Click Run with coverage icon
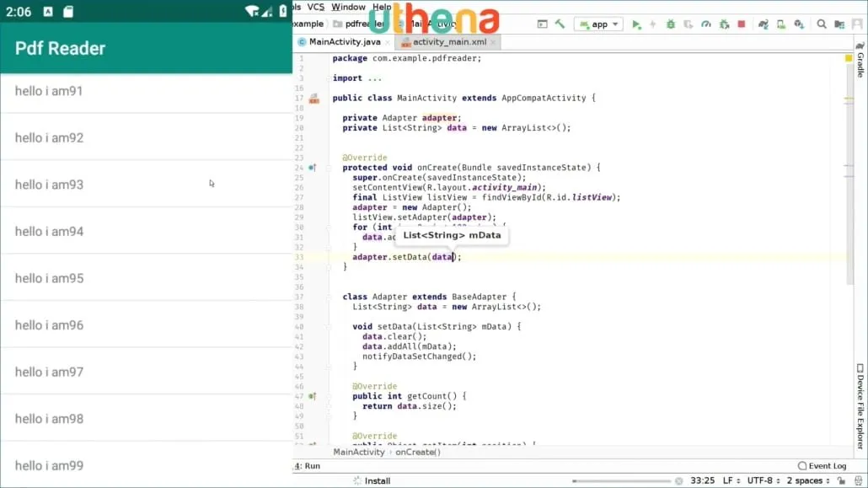The width and height of the screenshot is (868, 488). tap(689, 24)
